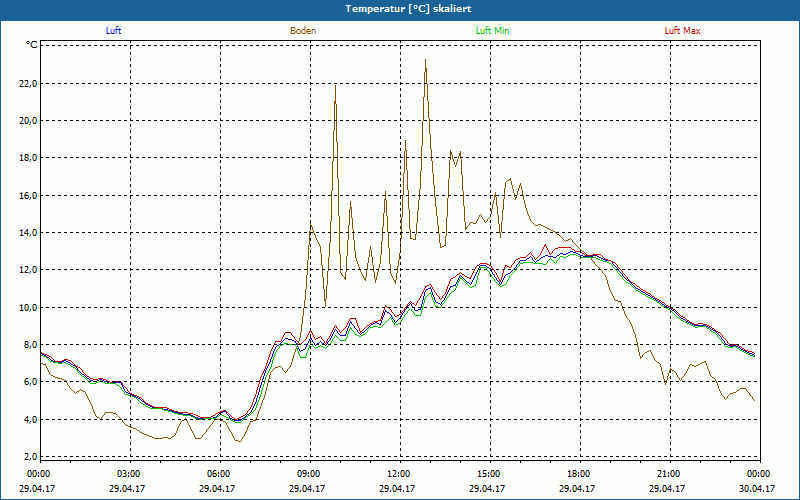Viewport: 800px width, 500px height.
Task: Click the 09:00 time axis label
Action: (310, 474)
